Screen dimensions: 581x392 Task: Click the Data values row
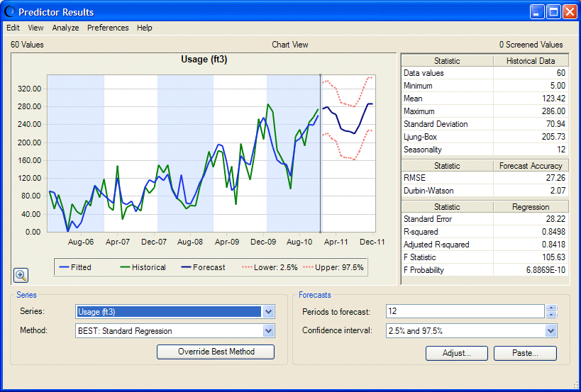[x=485, y=73]
